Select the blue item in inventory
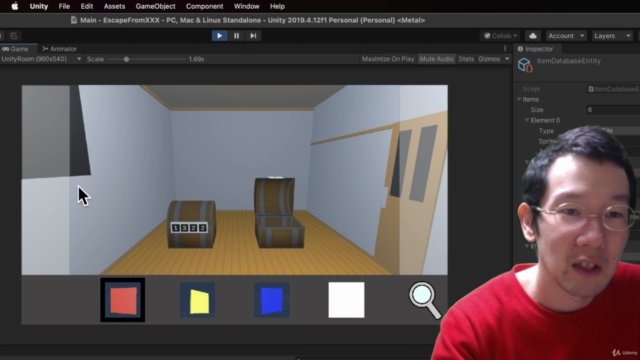 tap(272, 300)
